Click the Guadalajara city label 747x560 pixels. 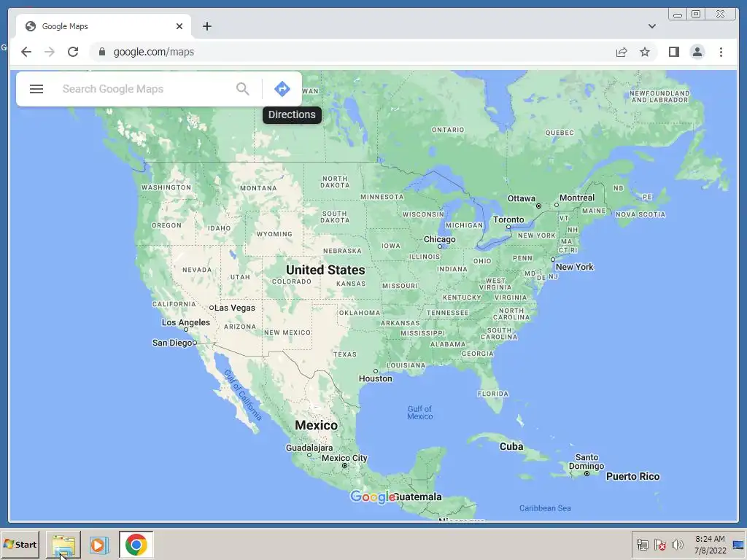309,448
